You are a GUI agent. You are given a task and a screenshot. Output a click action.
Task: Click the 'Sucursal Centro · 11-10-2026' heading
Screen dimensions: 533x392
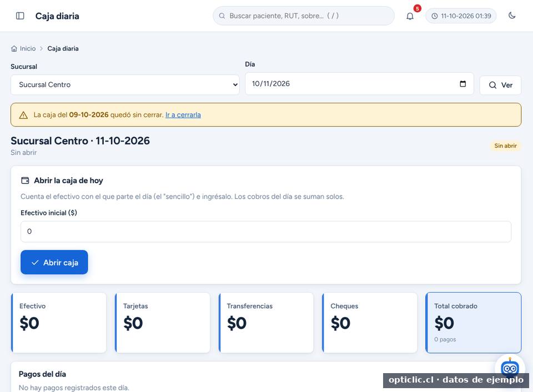coord(80,140)
